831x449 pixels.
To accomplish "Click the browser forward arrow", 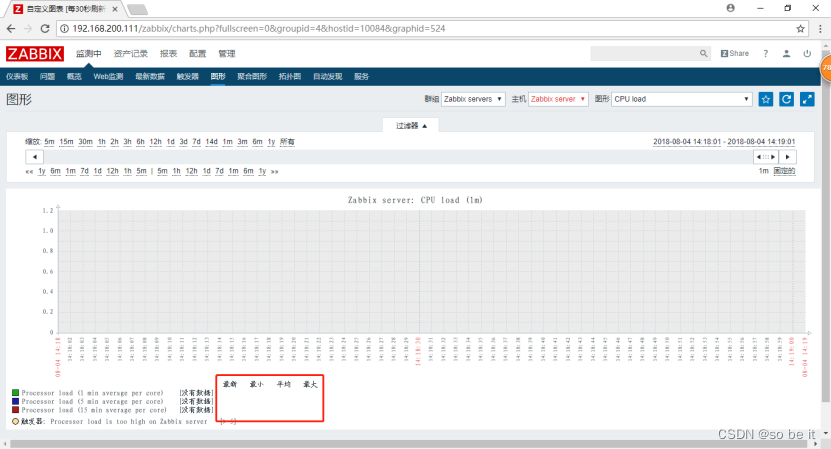I will (28, 29).
